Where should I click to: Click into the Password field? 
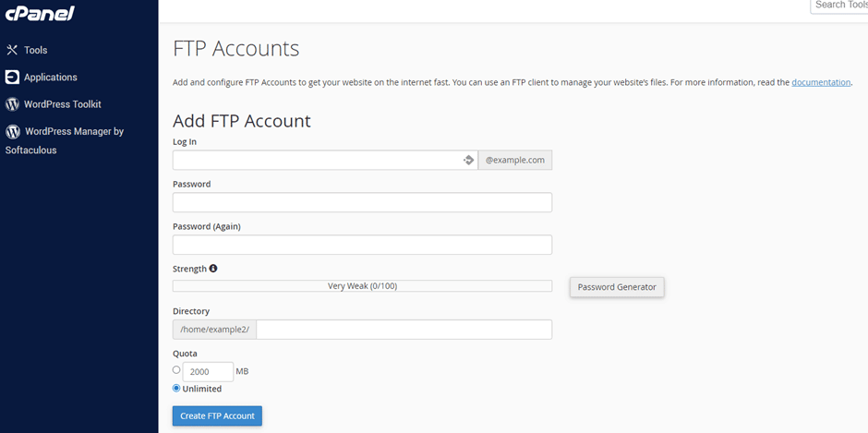tap(362, 202)
